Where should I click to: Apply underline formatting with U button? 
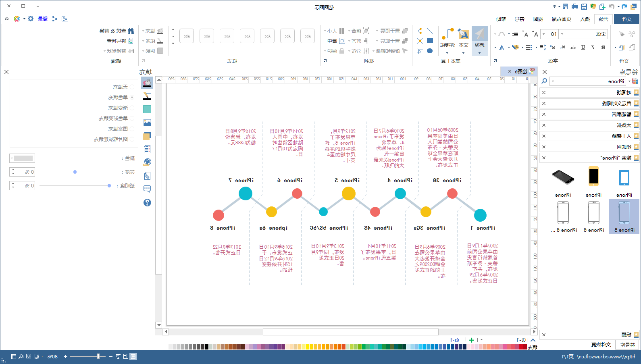pyautogui.click(x=583, y=47)
